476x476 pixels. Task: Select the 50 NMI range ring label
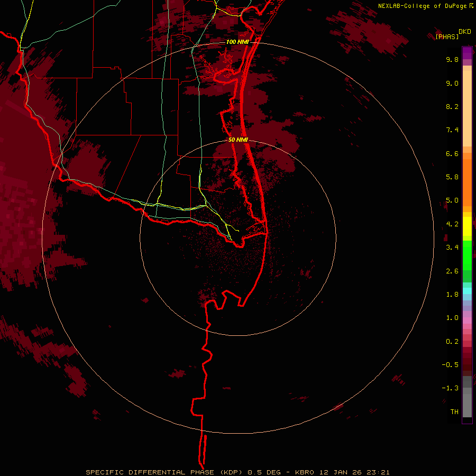(x=238, y=140)
